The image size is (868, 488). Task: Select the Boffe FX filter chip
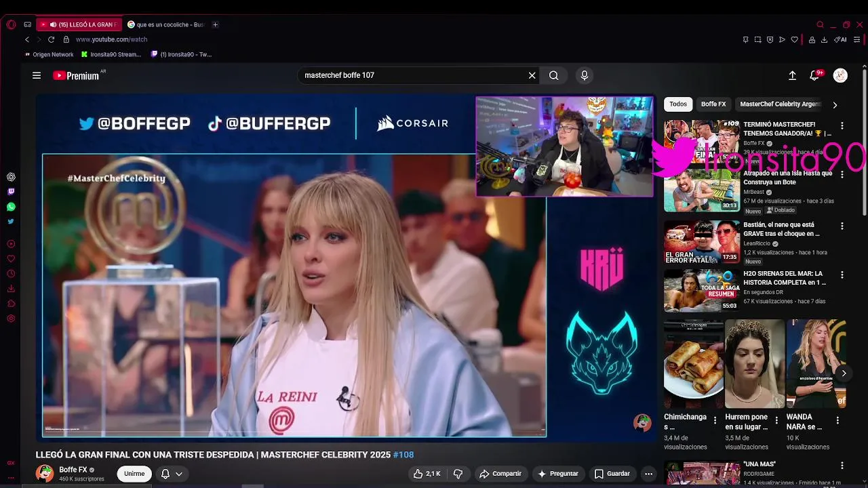pos(713,104)
